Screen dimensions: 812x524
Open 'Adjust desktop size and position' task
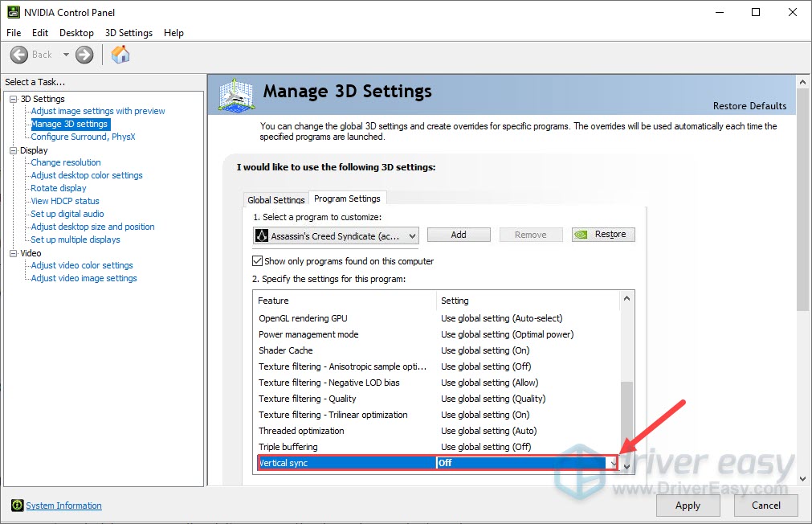click(x=92, y=227)
